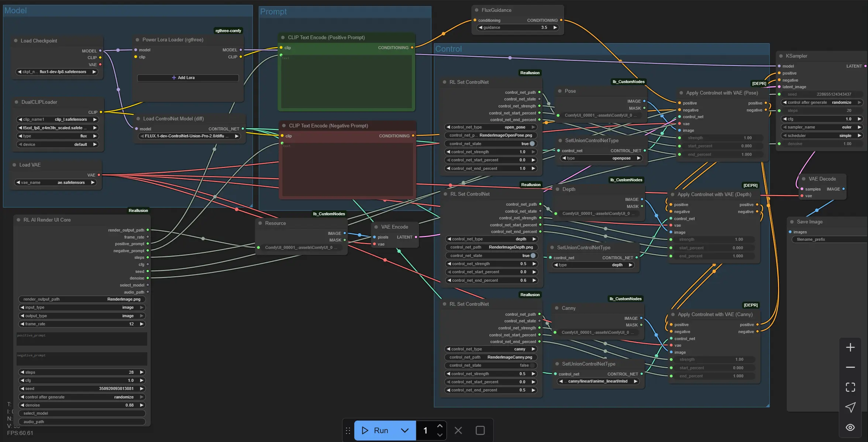Collapse the Save Image node via its title dot
The width and height of the screenshot is (868, 442).
pyautogui.click(x=792, y=222)
